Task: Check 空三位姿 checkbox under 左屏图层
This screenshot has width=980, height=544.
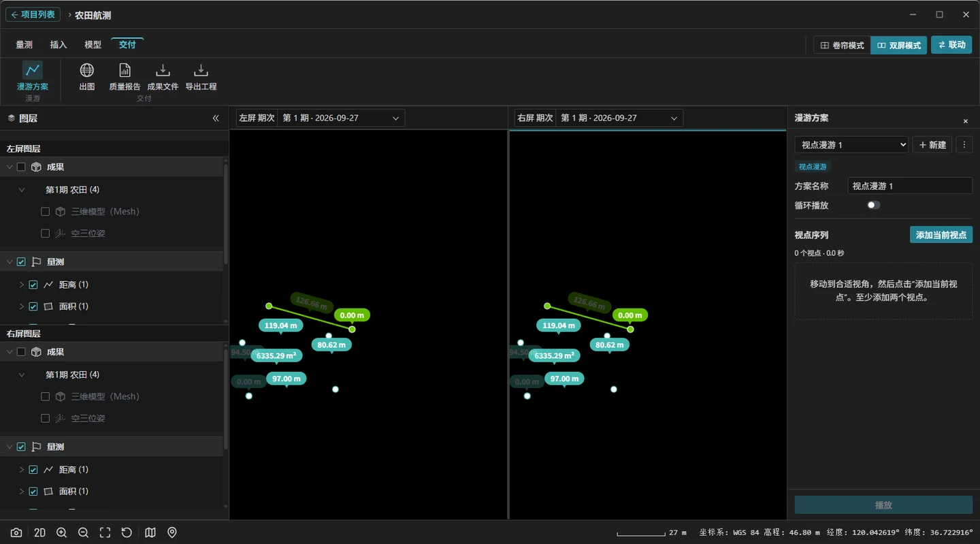Action: [x=45, y=234]
